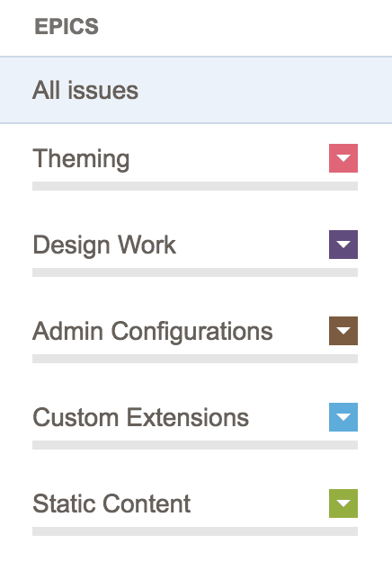Select the Theming epic

(x=81, y=159)
